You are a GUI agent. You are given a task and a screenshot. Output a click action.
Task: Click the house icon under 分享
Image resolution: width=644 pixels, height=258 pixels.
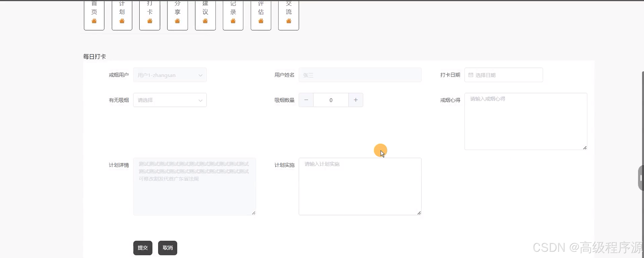click(177, 21)
